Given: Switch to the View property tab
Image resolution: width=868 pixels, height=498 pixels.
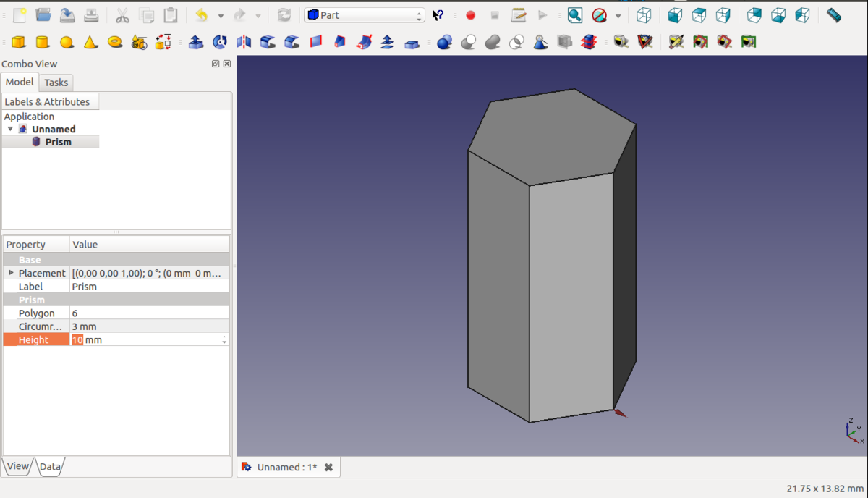Looking at the screenshot, I should 17,466.
